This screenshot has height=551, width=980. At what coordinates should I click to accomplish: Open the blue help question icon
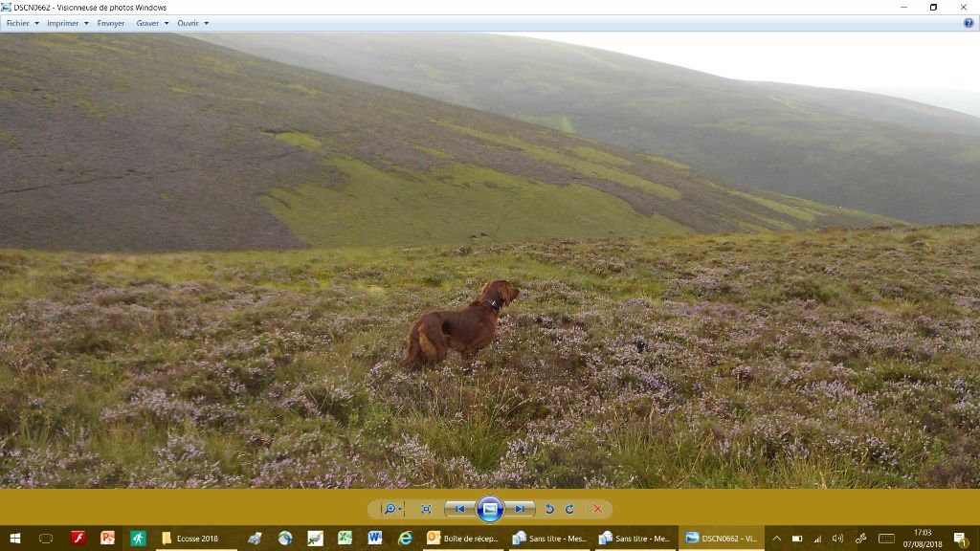coord(968,23)
